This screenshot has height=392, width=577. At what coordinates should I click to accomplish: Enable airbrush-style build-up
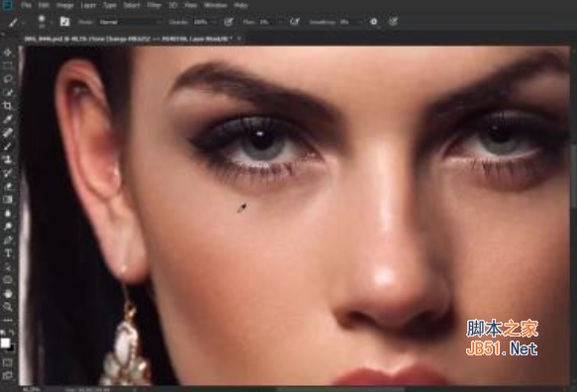pos(294,22)
